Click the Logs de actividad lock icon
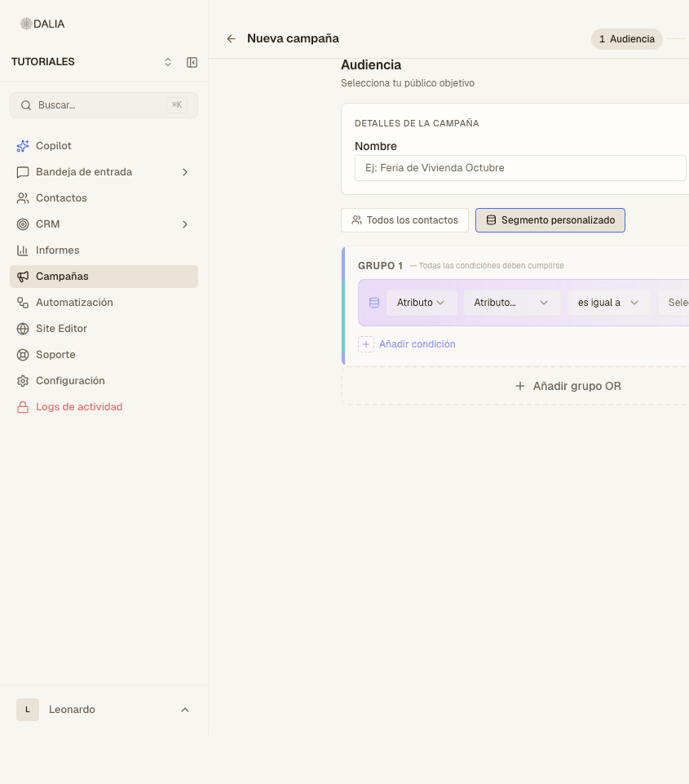This screenshot has height=784, width=689. point(23,407)
